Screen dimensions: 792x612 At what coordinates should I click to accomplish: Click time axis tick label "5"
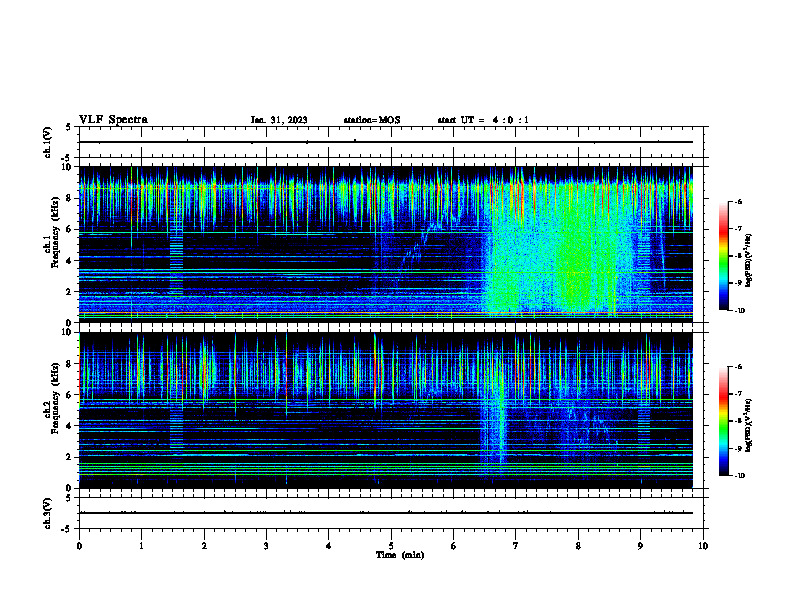click(391, 546)
